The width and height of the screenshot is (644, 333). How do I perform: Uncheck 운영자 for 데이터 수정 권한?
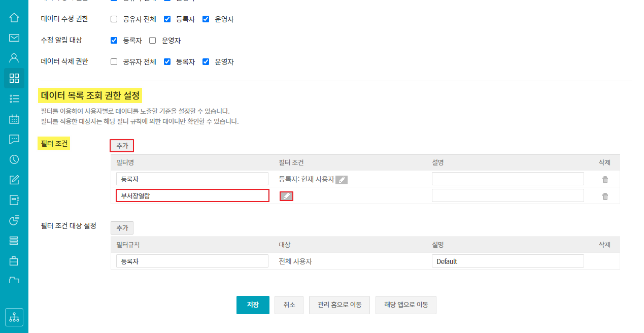pyautogui.click(x=206, y=19)
